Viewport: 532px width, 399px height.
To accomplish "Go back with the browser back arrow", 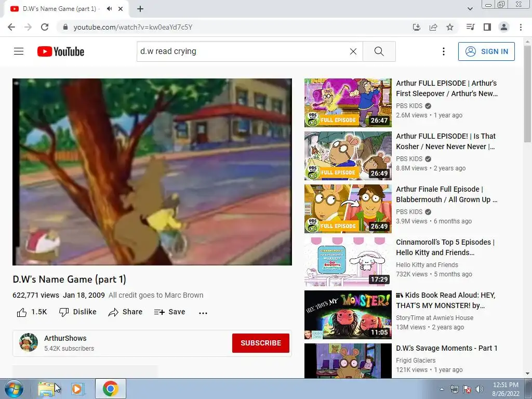I will click(x=11, y=27).
